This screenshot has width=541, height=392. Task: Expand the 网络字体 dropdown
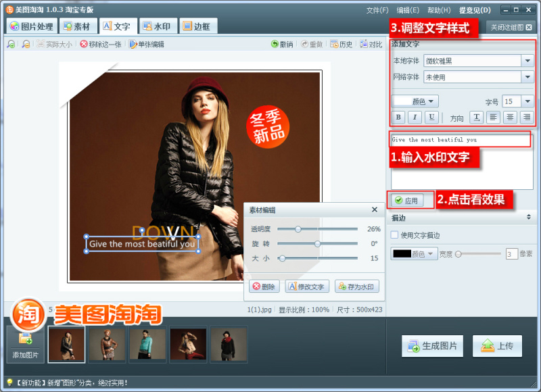pyautogui.click(x=527, y=77)
